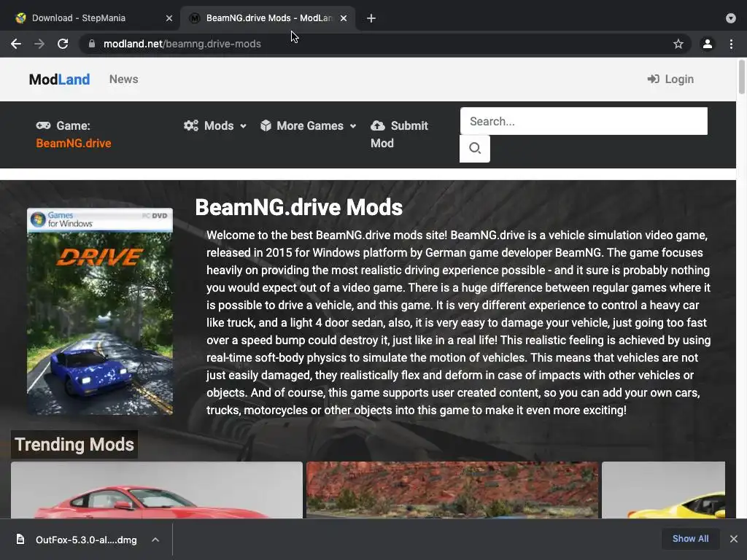Open the Chrome profile icon

pyautogui.click(x=708, y=44)
